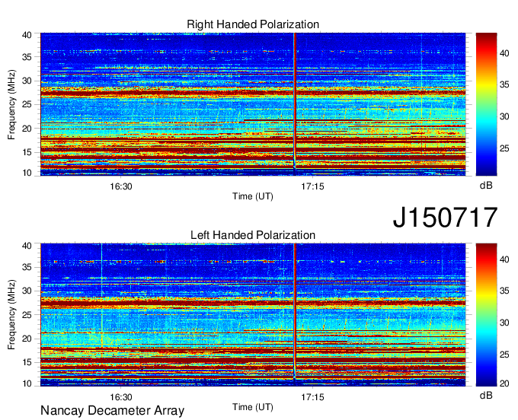Click the 20 dB tick on Left Handed color bar
This screenshot has width=518, height=420.
[504, 383]
